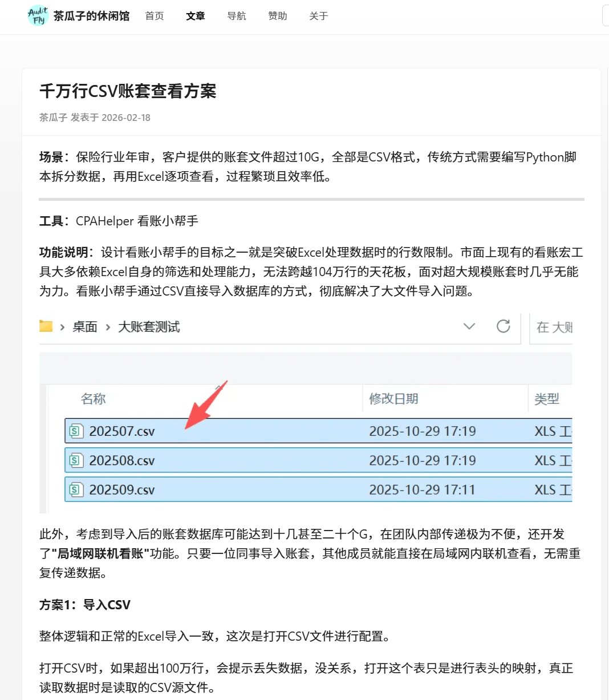Click the author line 茶瓜子 发表于 2026-02-18
This screenshot has width=609, height=700.
click(x=95, y=118)
